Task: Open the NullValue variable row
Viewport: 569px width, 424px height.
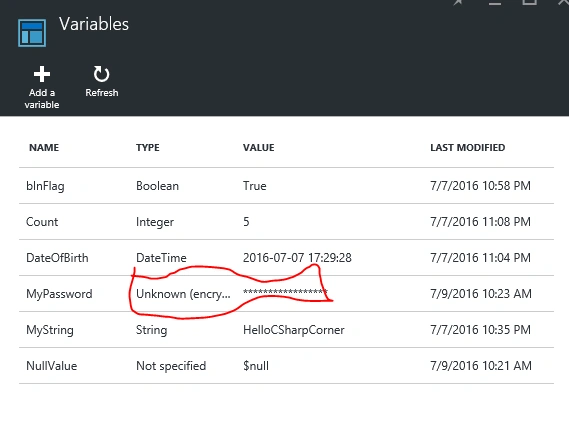Action: pos(286,366)
